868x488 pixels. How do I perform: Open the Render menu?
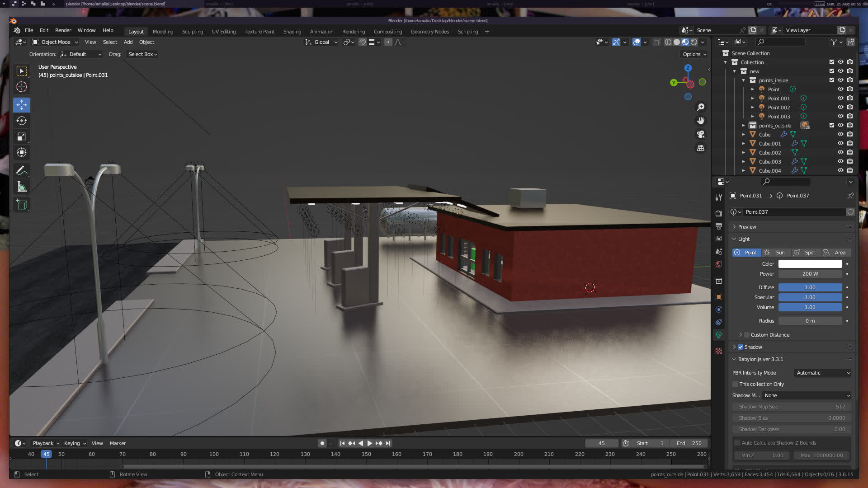click(63, 30)
